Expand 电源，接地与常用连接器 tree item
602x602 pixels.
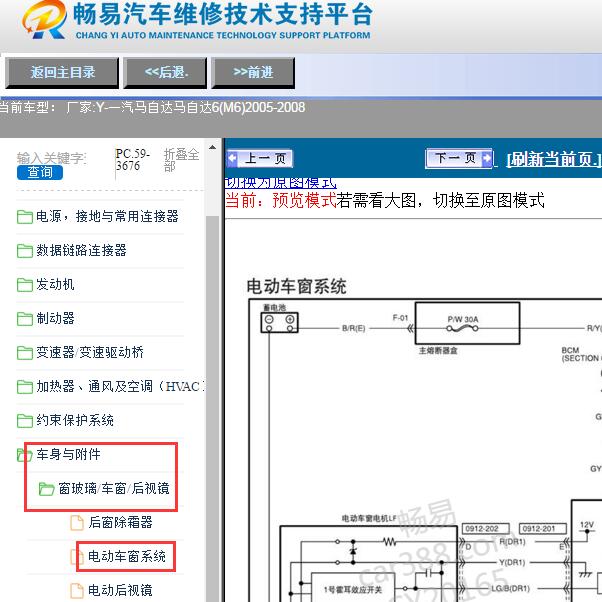click(107, 217)
